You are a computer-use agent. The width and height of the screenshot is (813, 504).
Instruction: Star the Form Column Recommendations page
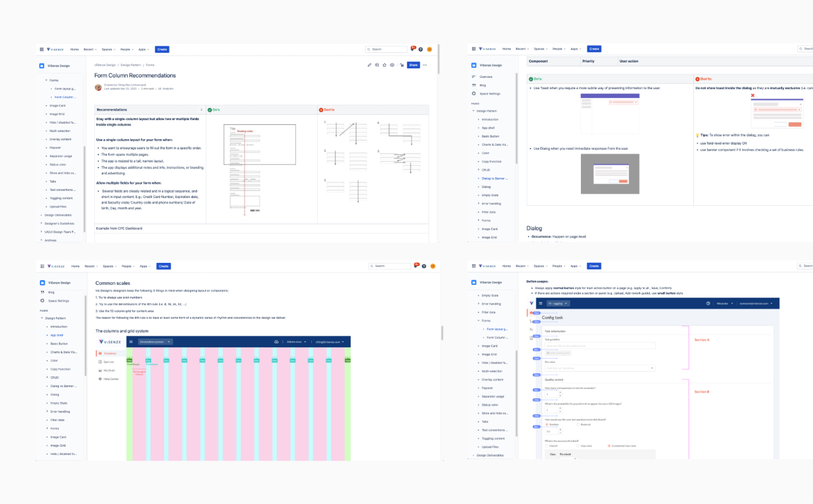384,65
